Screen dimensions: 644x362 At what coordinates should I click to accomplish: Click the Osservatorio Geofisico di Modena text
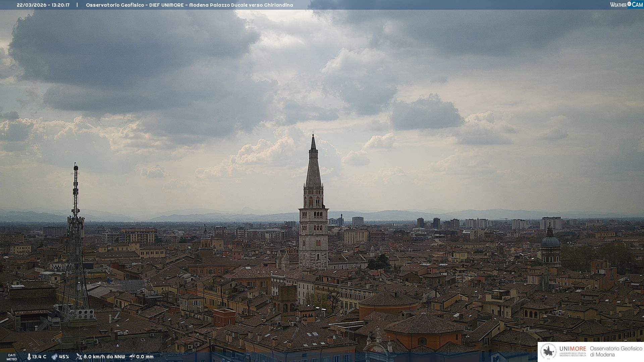(x=616, y=352)
